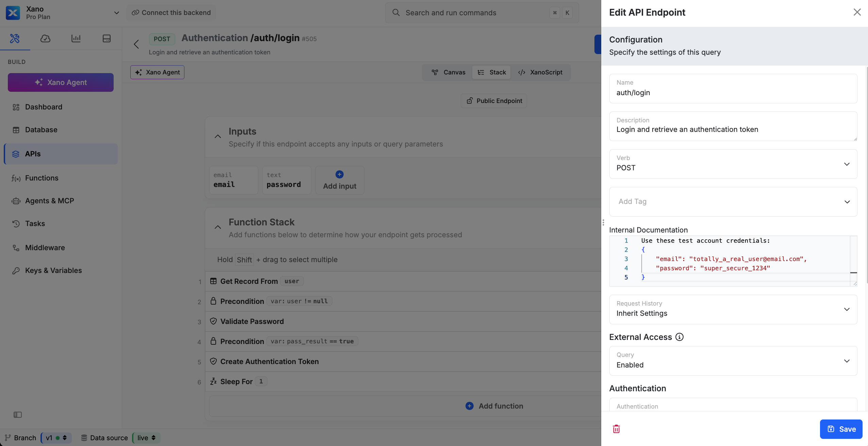
Task: Select the cloud deployment status icon
Action: (x=45, y=39)
